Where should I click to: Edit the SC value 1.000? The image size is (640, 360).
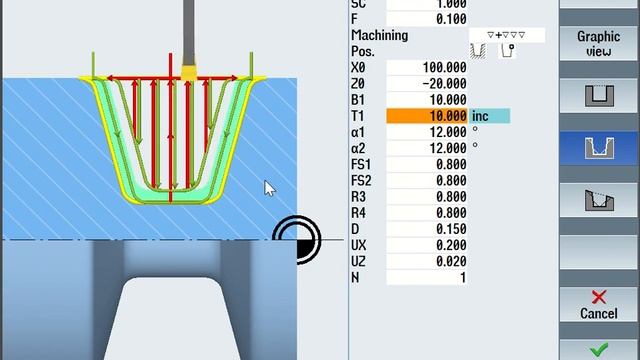(x=427, y=4)
